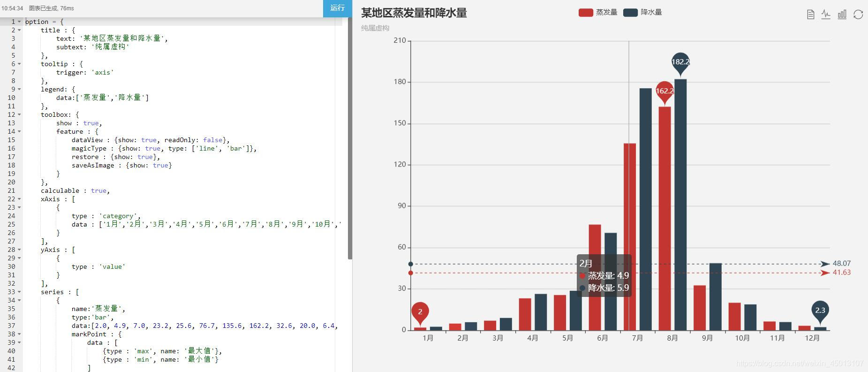Click the 6月 x-axis label
The width and height of the screenshot is (868, 372).
coord(603,338)
